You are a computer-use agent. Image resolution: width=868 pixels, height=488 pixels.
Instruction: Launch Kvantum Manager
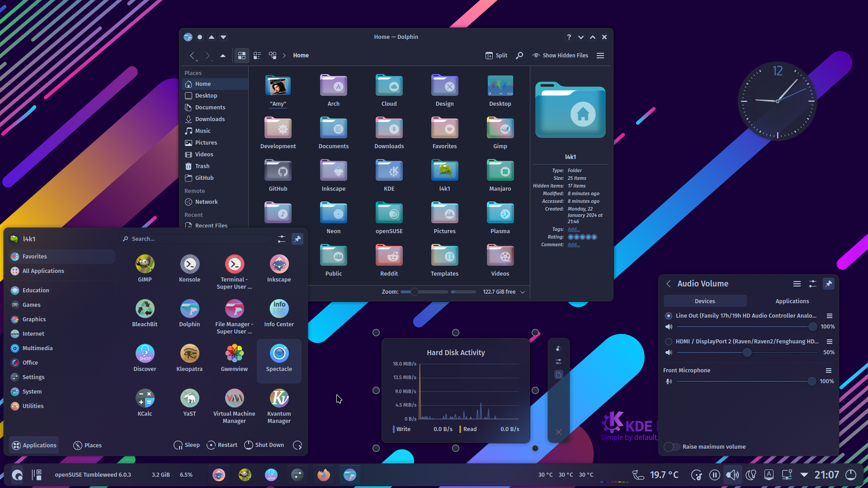pyautogui.click(x=279, y=406)
